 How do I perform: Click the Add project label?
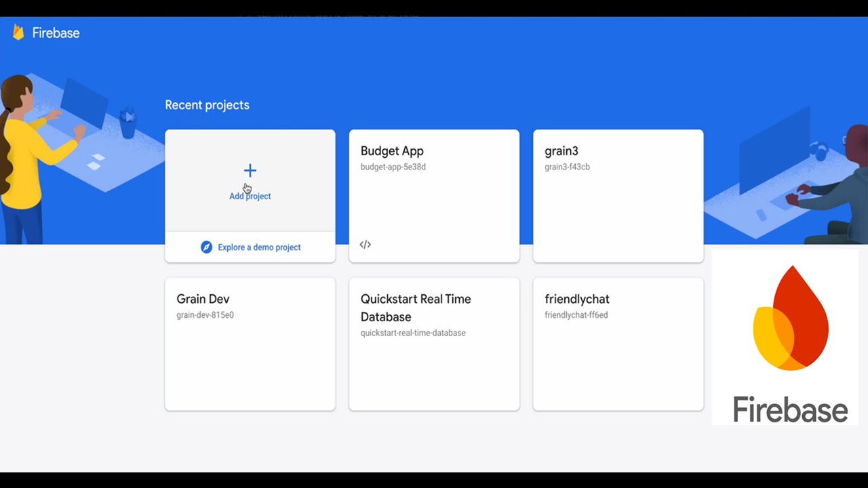[250, 196]
